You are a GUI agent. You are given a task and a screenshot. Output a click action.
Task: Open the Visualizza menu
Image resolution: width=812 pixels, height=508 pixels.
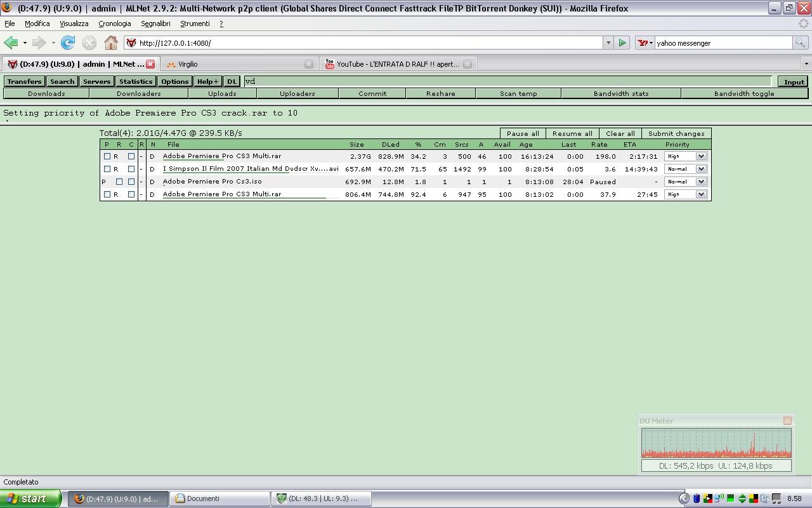74,23
